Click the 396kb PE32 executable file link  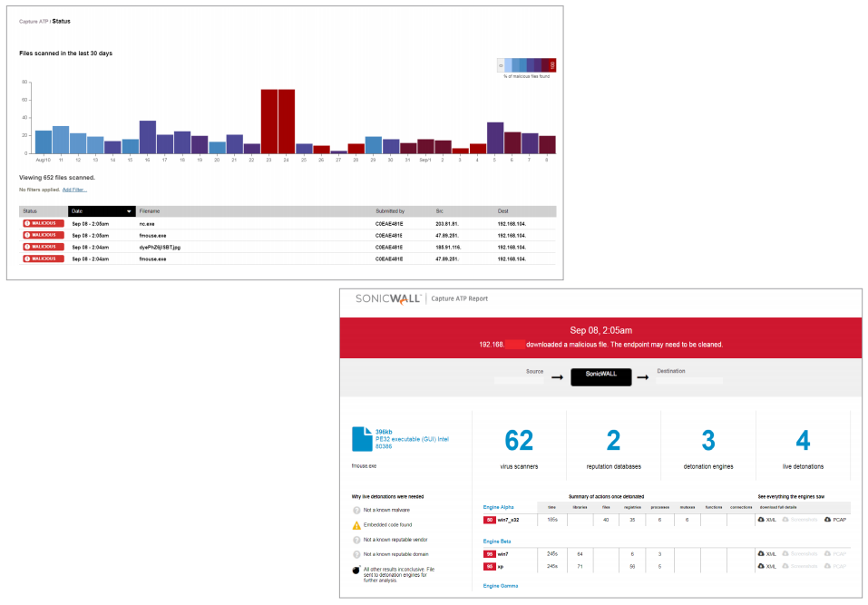(412, 439)
